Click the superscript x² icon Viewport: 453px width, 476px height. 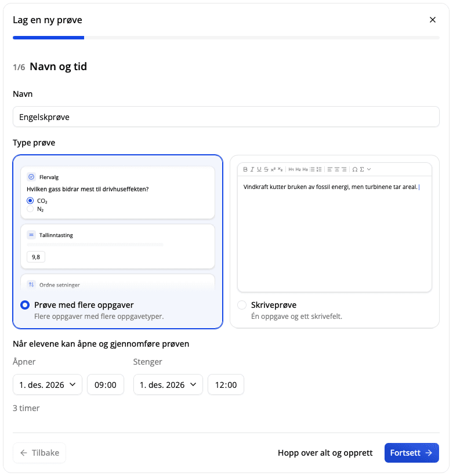click(273, 169)
